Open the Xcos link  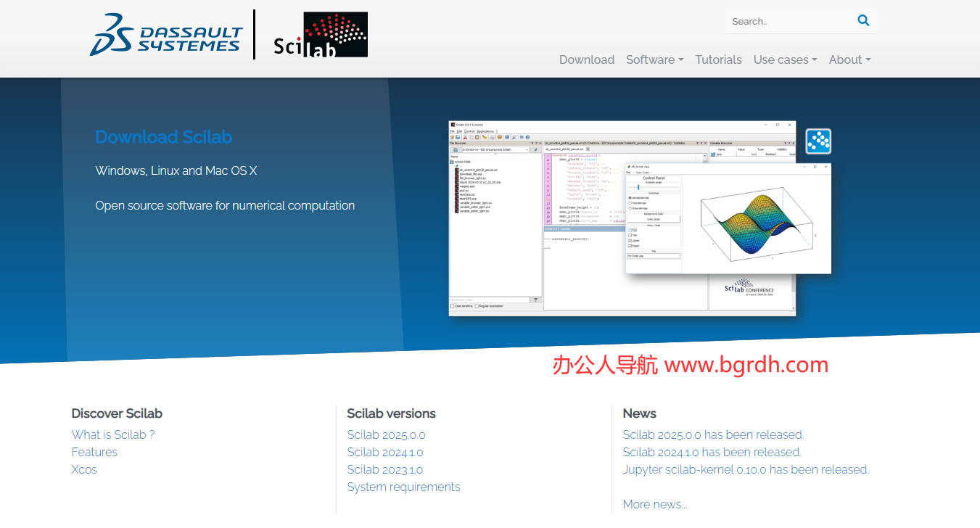(84, 469)
